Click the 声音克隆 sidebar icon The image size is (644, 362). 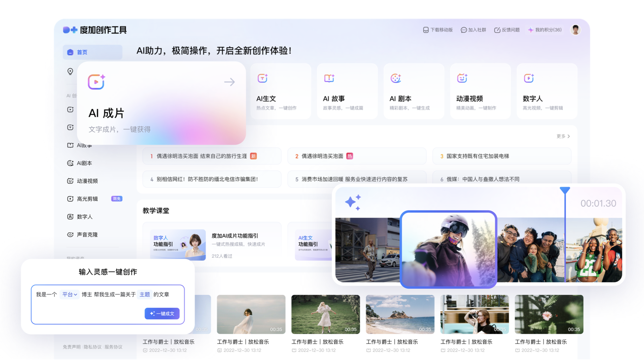coord(70,235)
